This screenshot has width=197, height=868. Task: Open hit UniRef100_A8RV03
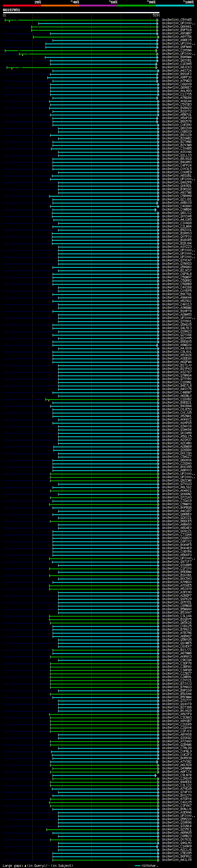click(177, 470)
